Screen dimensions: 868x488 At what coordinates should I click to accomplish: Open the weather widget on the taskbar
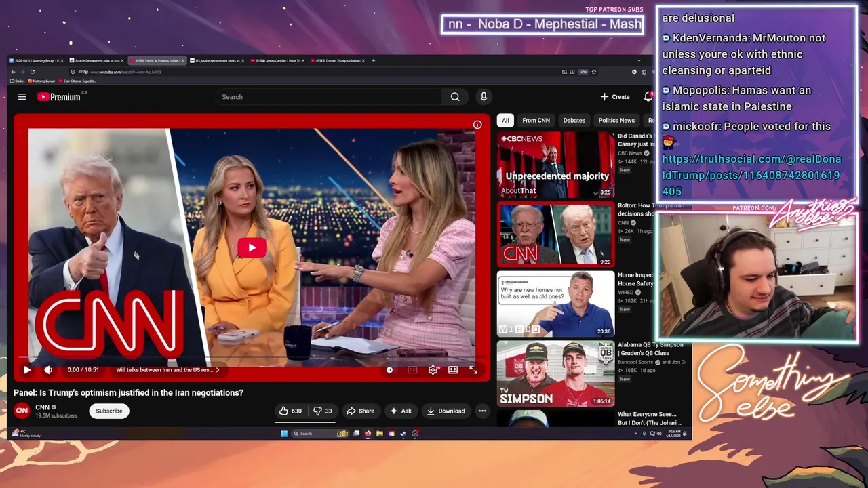(27, 434)
